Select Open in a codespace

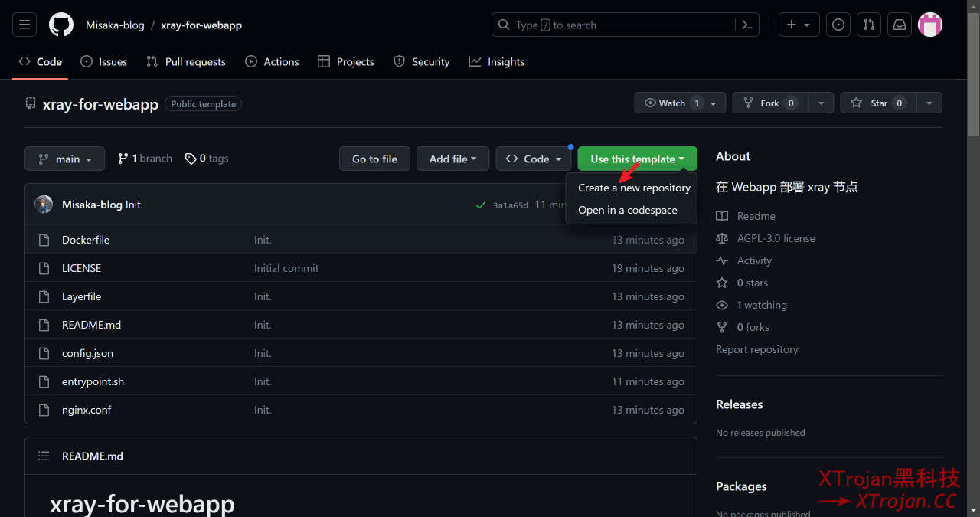(x=628, y=210)
